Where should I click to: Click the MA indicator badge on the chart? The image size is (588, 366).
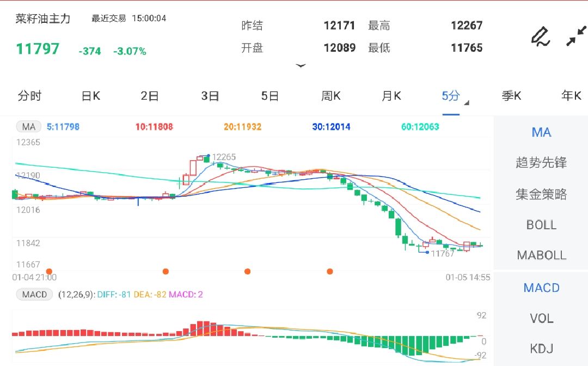click(x=28, y=127)
